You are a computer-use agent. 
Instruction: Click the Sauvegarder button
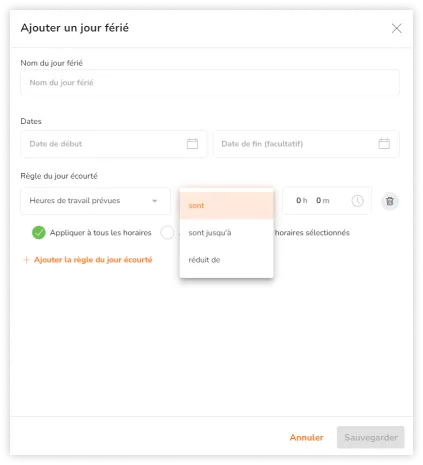(x=371, y=437)
